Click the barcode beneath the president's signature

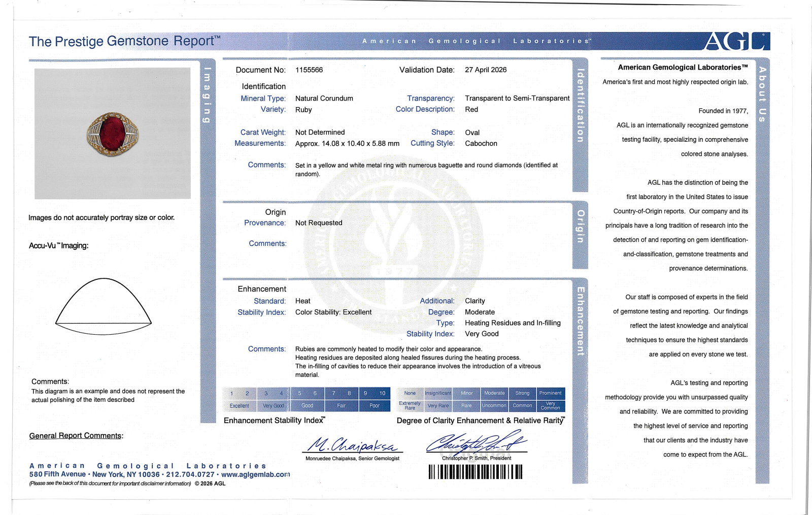coord(476,472)
